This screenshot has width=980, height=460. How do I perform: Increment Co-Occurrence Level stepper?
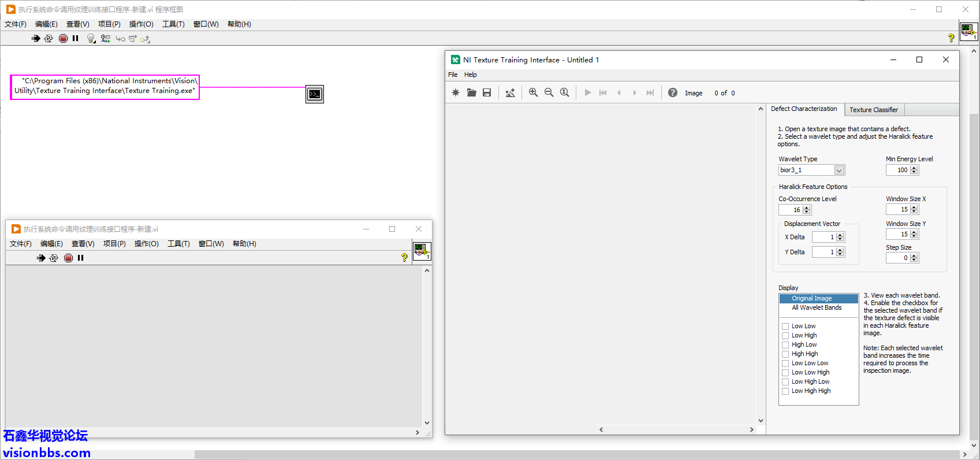807,207
